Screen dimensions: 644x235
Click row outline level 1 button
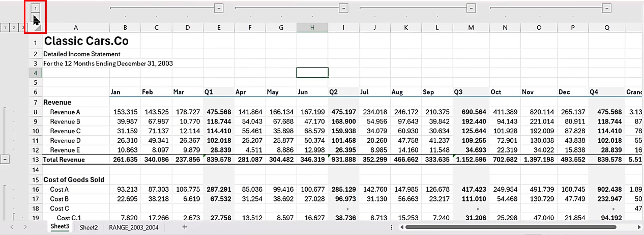point(5,27)
